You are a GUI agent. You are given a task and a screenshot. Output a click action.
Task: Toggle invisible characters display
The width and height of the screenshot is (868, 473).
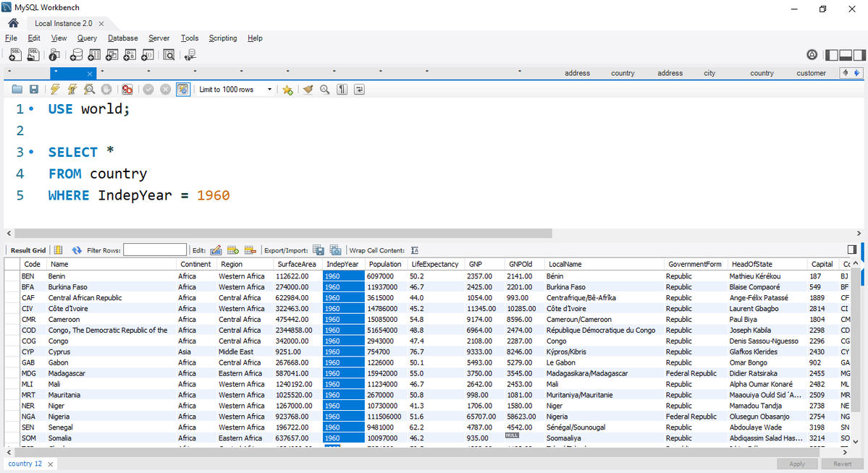coord(342,89)
